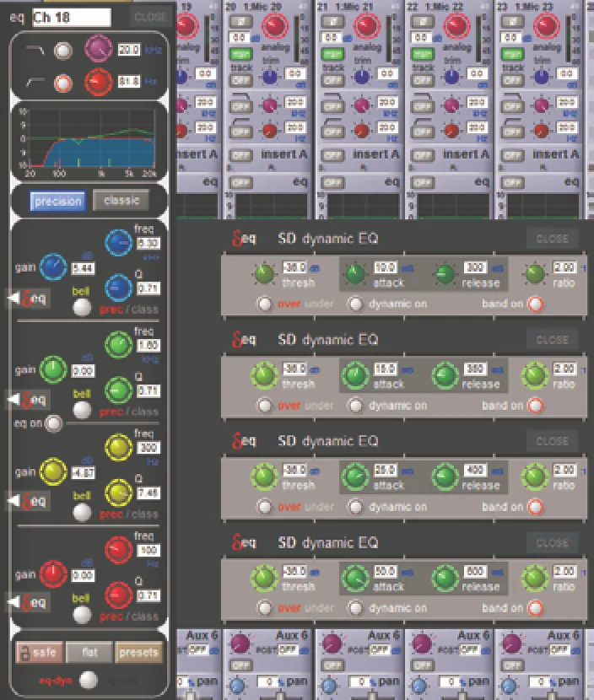Image resolution: width=594 pixels, height=700 pixels.
Task: Toggle the low-pass filter on button
Action: click(x=63, y=51)
